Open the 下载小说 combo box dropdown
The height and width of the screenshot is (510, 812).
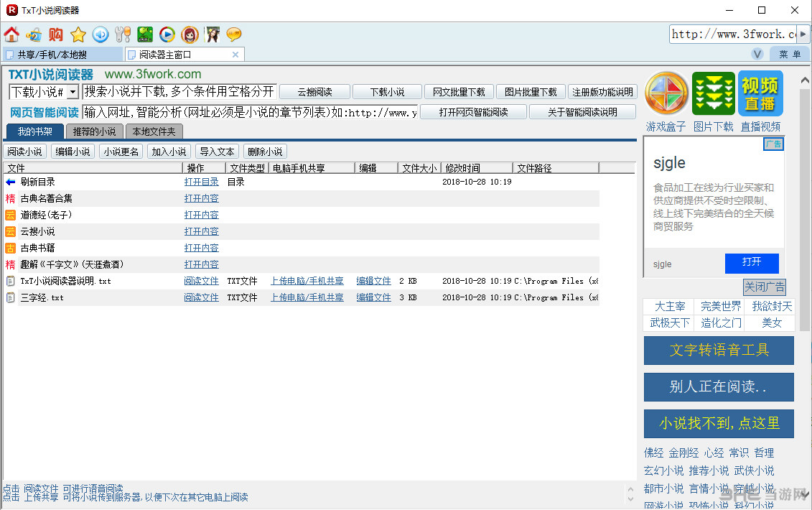(x=72, y=92)
